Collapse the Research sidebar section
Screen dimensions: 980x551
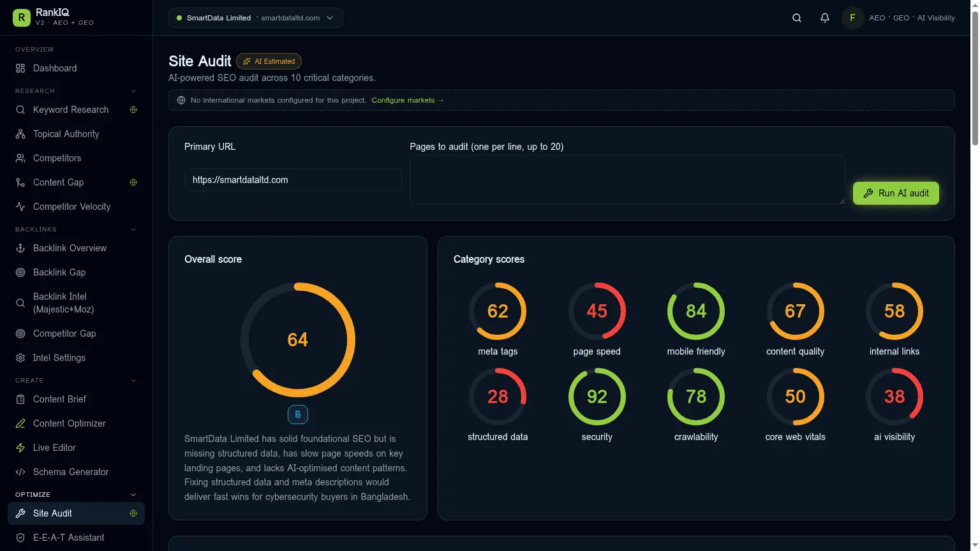pos(133,91)
